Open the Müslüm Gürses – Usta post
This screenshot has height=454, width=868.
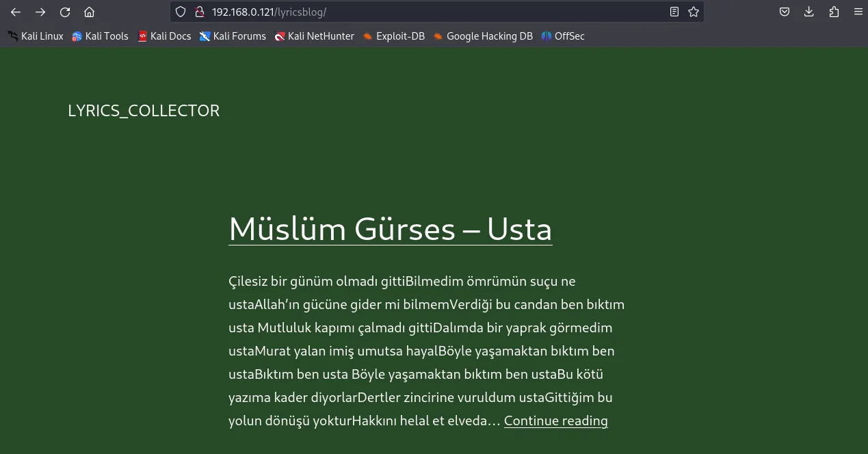point(391,229)
